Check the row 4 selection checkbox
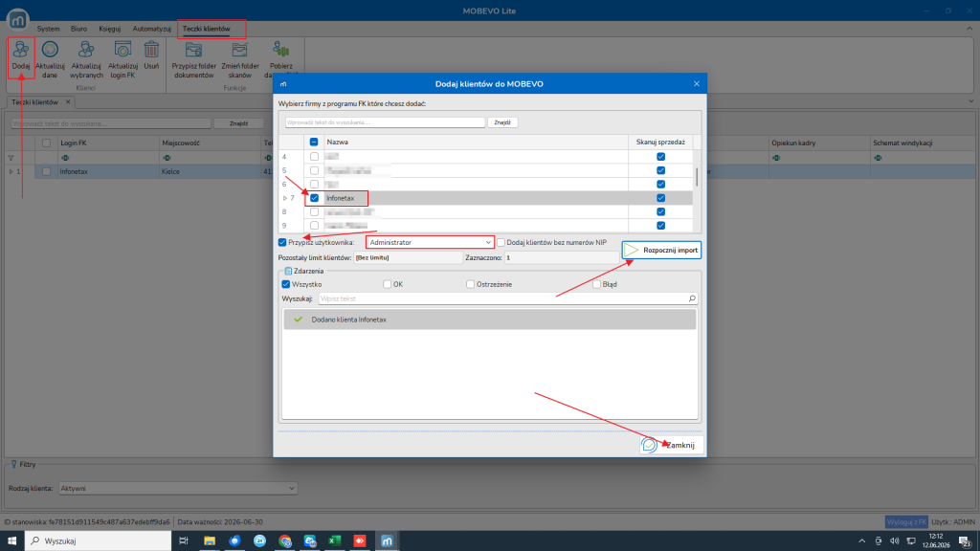Viewport: 980px width, 551px height. coord(314,157)
